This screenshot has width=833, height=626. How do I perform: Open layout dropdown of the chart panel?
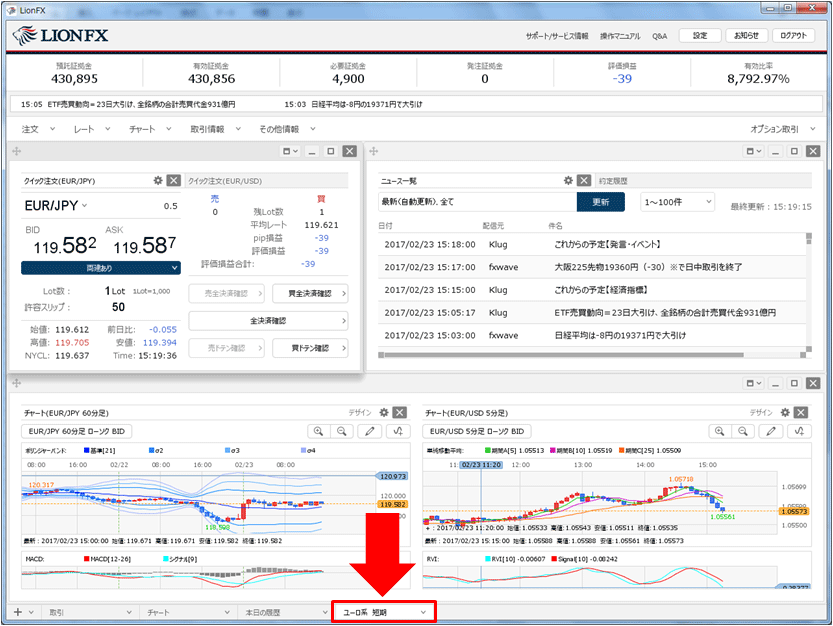754,383
